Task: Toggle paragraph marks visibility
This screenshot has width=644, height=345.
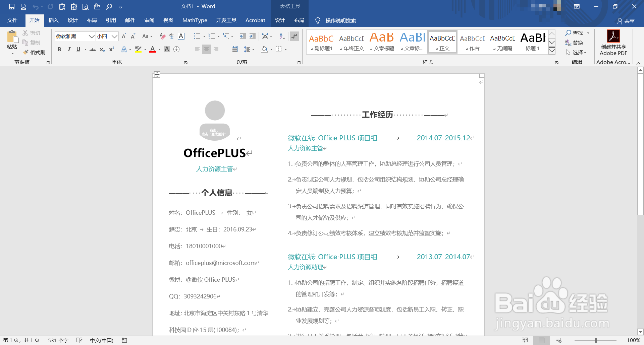Action: pos(294,36)
